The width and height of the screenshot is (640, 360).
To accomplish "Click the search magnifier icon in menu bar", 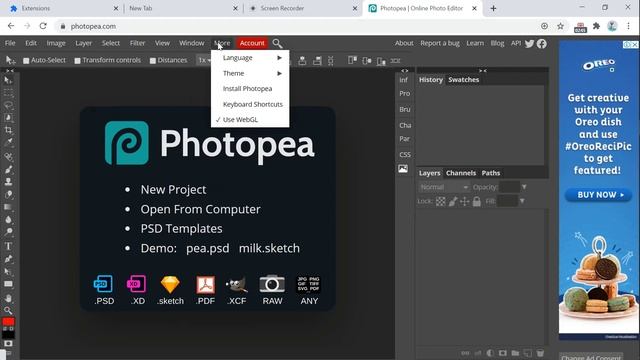I will [277, 43].
